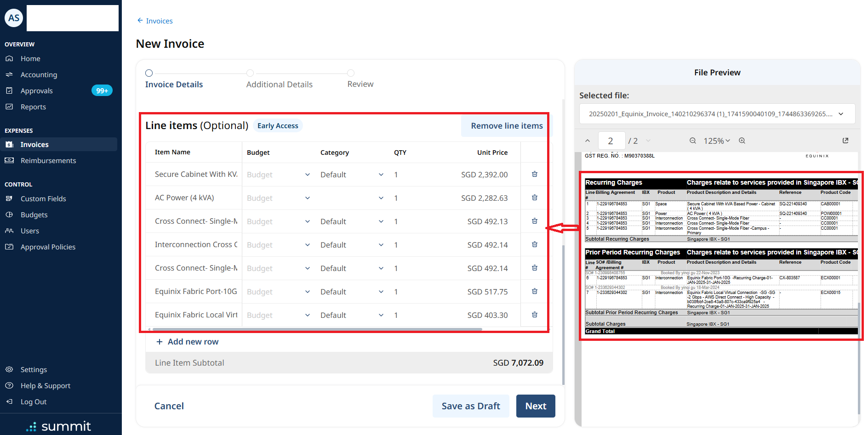The height and width of the screenshot is (435, 868).
Task: Open the Reports page
Action: (33, 107)
